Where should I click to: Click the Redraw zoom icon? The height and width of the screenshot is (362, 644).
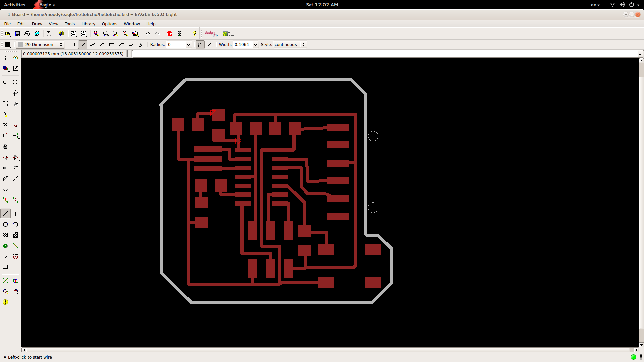(x=125, y=34)
